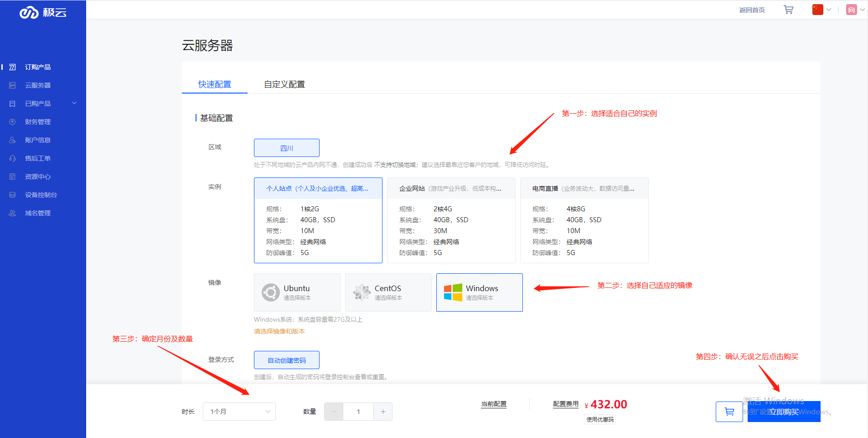Screen dimensions: 868x438
Task: Open the China flag language selector
Action: pos(821,10)
